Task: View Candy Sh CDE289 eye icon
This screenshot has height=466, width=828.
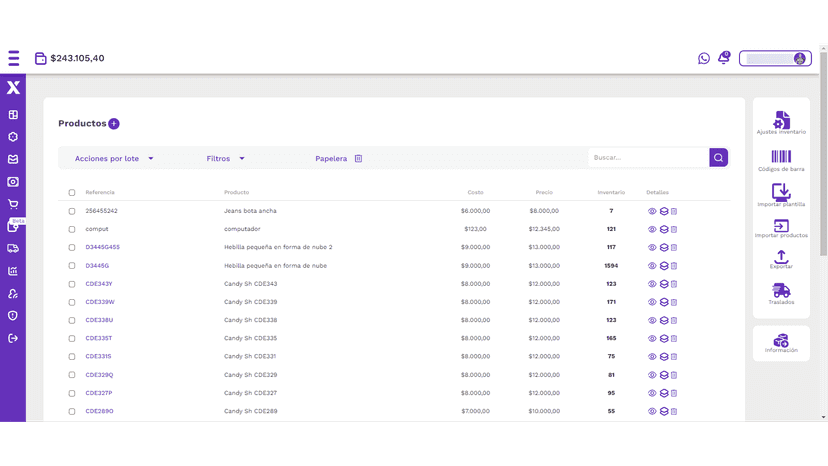Action: pos(652,412)
